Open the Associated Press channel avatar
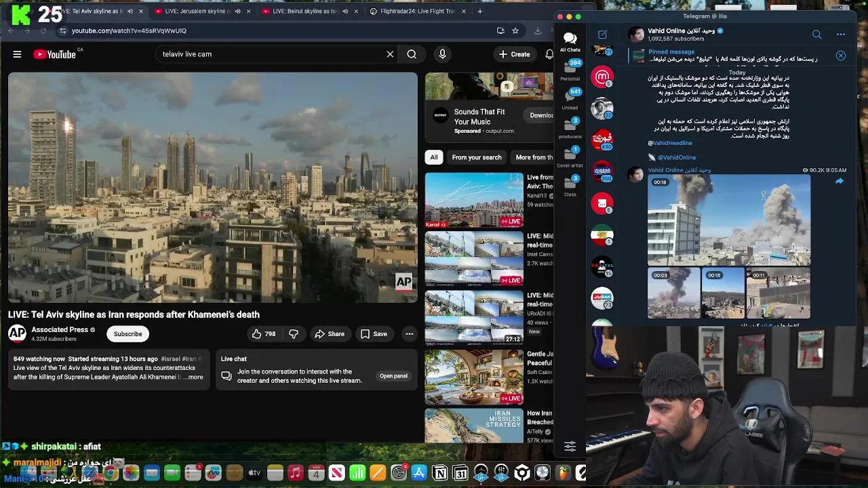 17,333
